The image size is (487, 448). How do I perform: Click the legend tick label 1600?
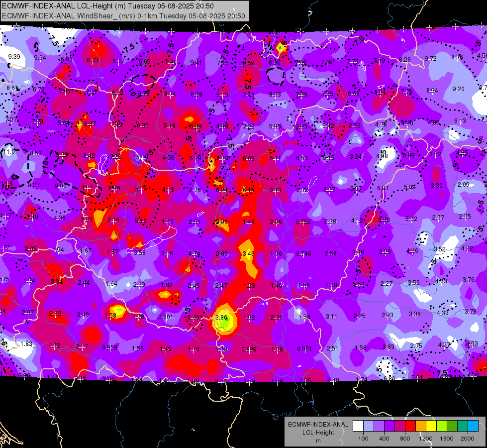click(x=447, y=439)
